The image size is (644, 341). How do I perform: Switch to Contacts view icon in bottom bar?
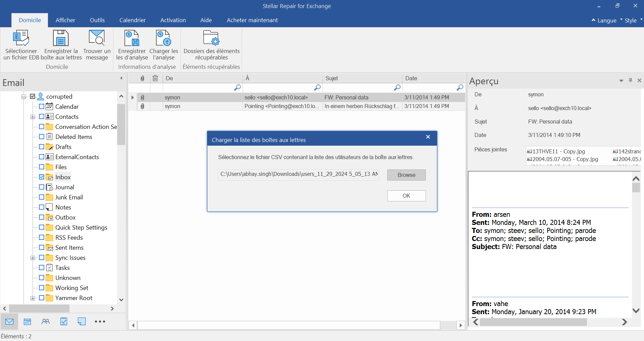(46, 322)
